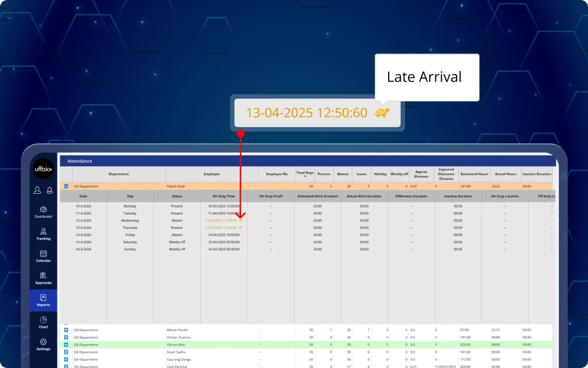Click the Captured Odometer Distance header
The height and width of the screenshot is (368, 588).
tap(446, 174)
